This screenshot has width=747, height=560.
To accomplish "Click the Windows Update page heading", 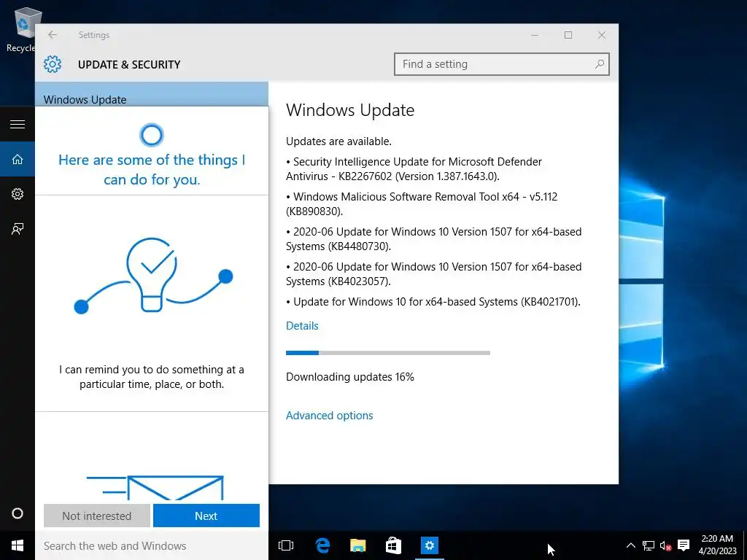I will [350, 110].
